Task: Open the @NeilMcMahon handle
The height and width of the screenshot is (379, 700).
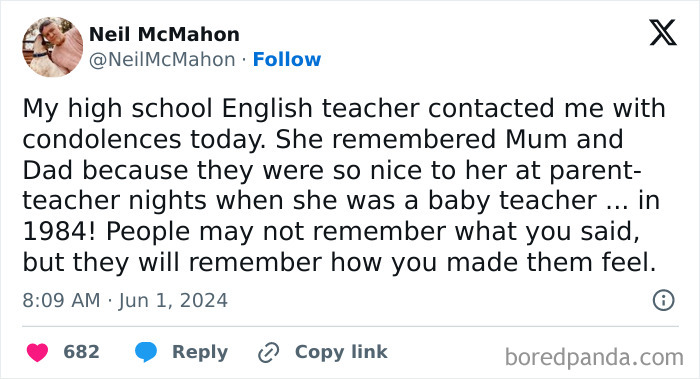Action: click(162, 59)
